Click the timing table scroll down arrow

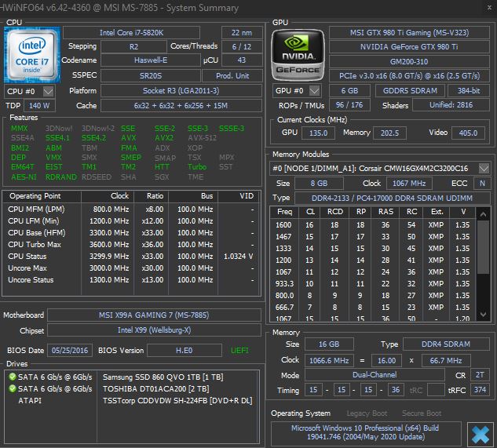point(483,315)
